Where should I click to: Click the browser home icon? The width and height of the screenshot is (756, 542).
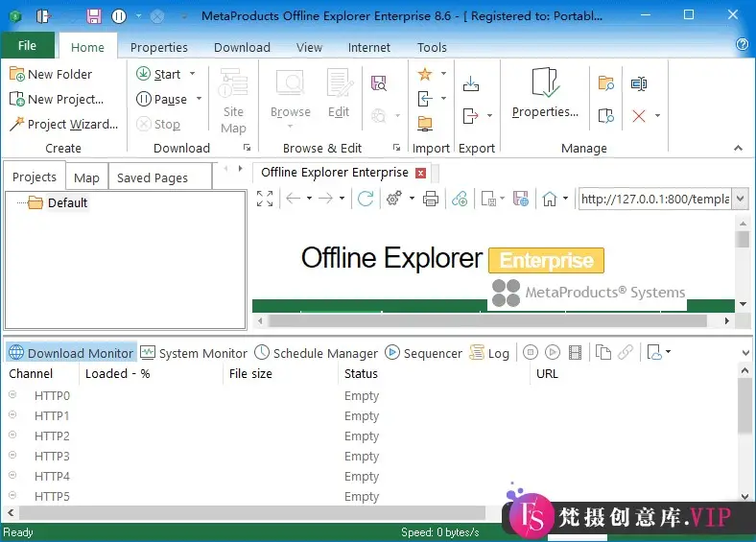point(550,199)
